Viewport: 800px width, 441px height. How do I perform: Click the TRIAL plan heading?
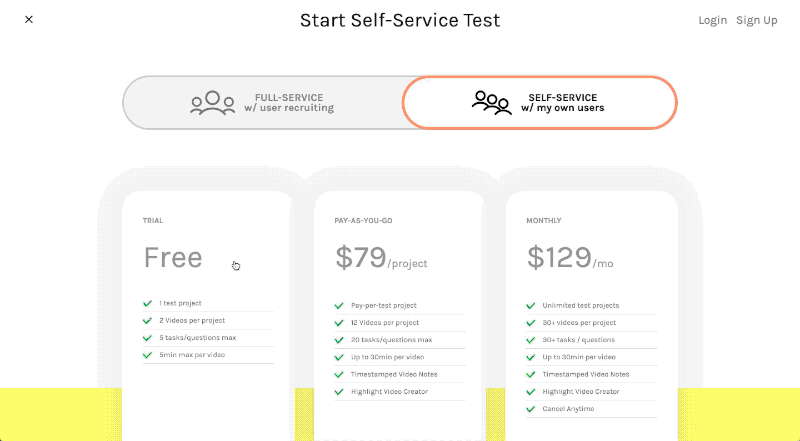click(153, 220)
